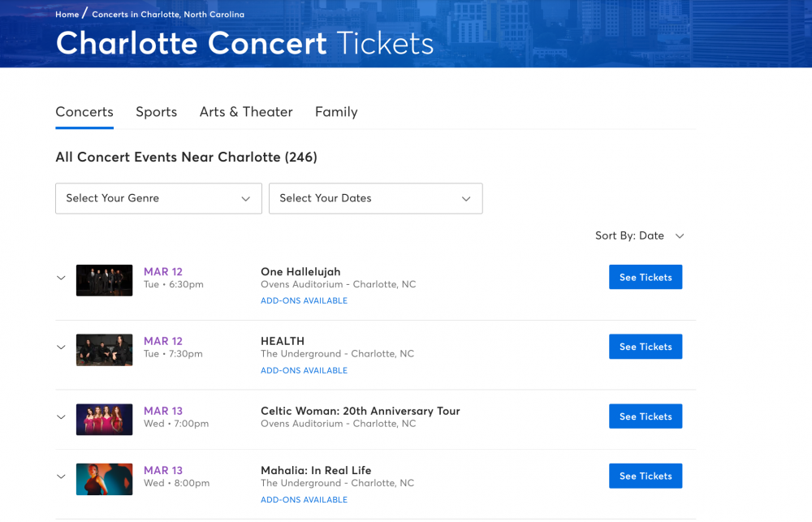The height and width of the screenshot is (522, 812).
Task: Switch to the Arts & Theater tab
Action: coord(246,112)
